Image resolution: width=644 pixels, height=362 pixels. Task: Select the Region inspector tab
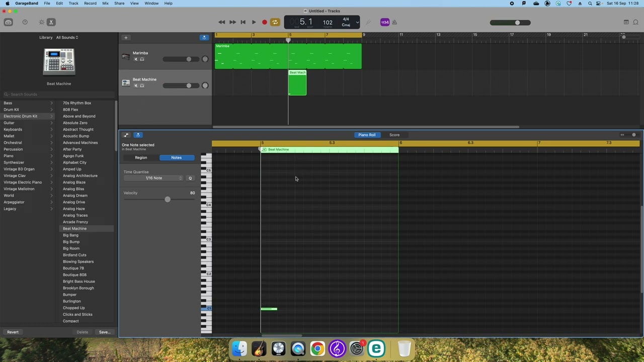(141, 157)
